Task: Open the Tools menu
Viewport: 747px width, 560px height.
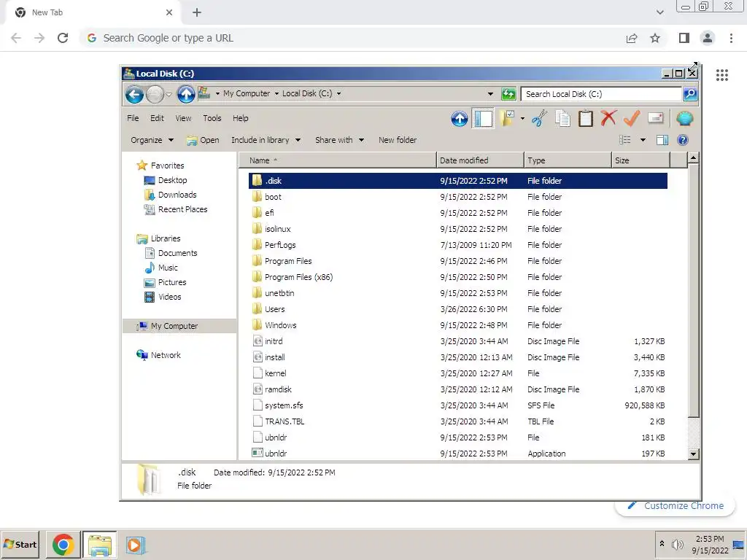Action: [x=212, y=118]
